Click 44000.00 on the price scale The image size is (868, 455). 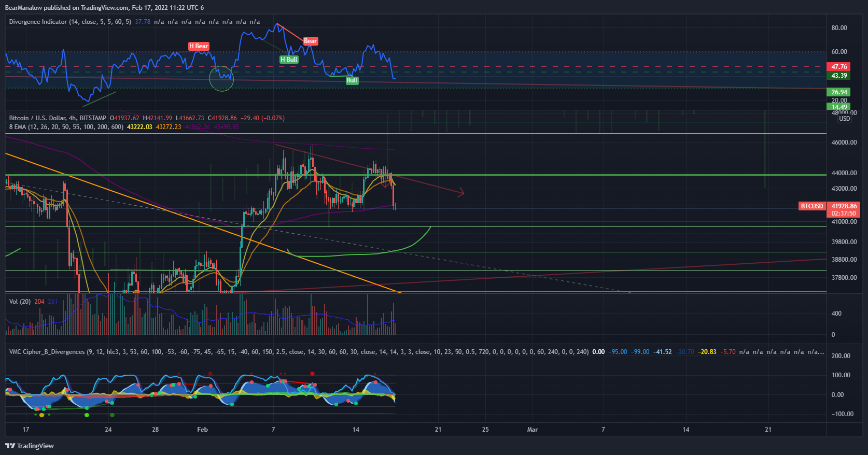tap(844, 173)
